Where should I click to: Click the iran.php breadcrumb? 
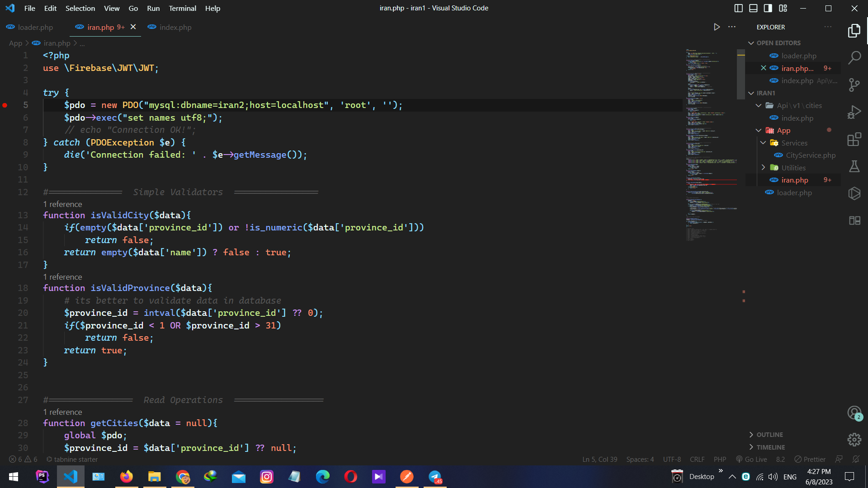click(57, 43)
